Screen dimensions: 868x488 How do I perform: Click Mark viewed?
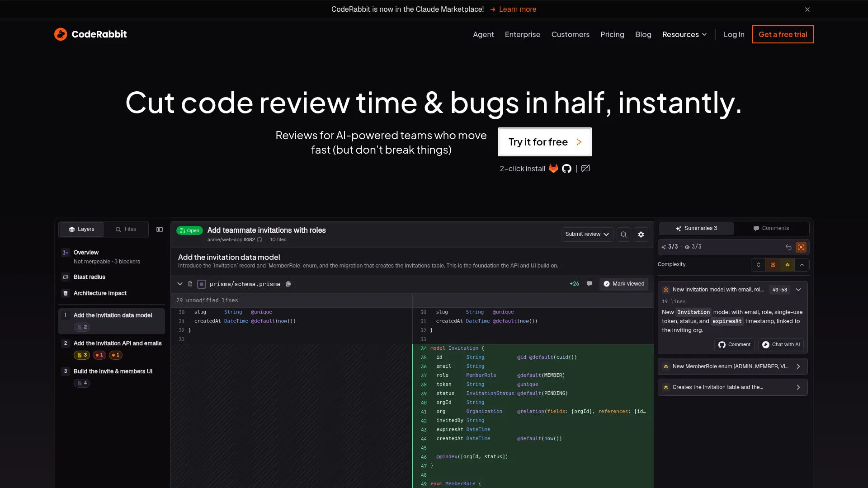624,284
